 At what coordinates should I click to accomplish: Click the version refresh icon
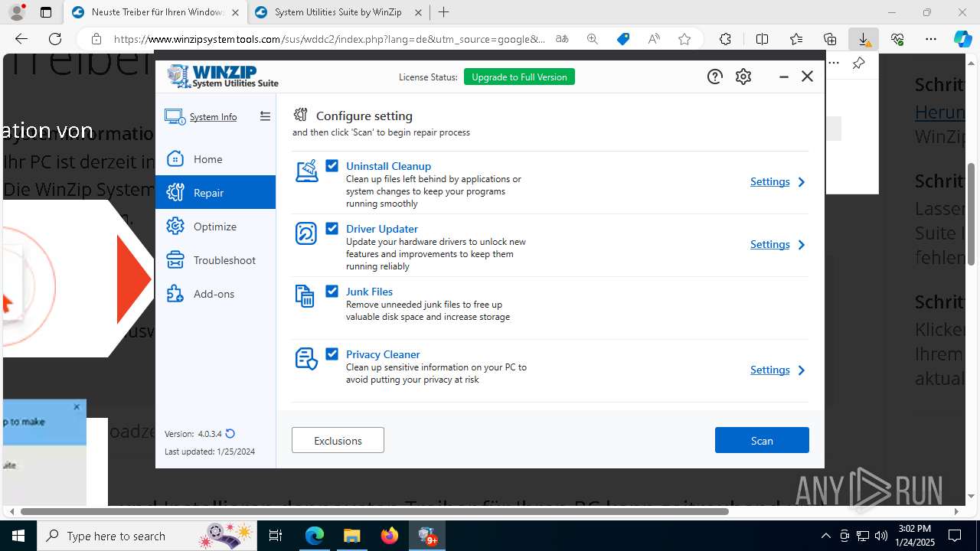[x=230, y=434]
